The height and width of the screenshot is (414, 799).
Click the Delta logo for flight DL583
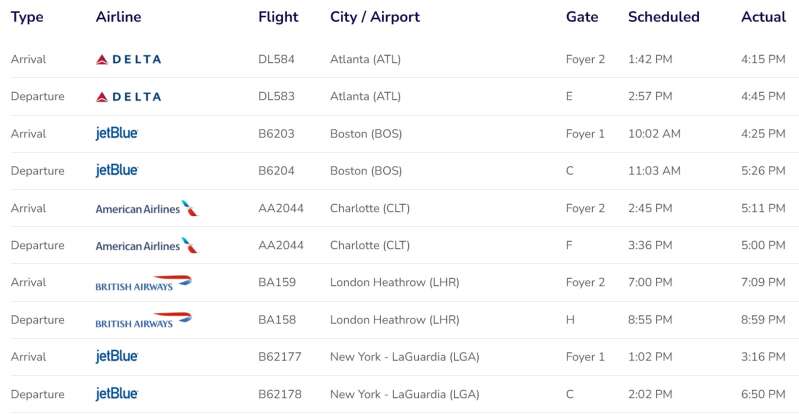128,97
